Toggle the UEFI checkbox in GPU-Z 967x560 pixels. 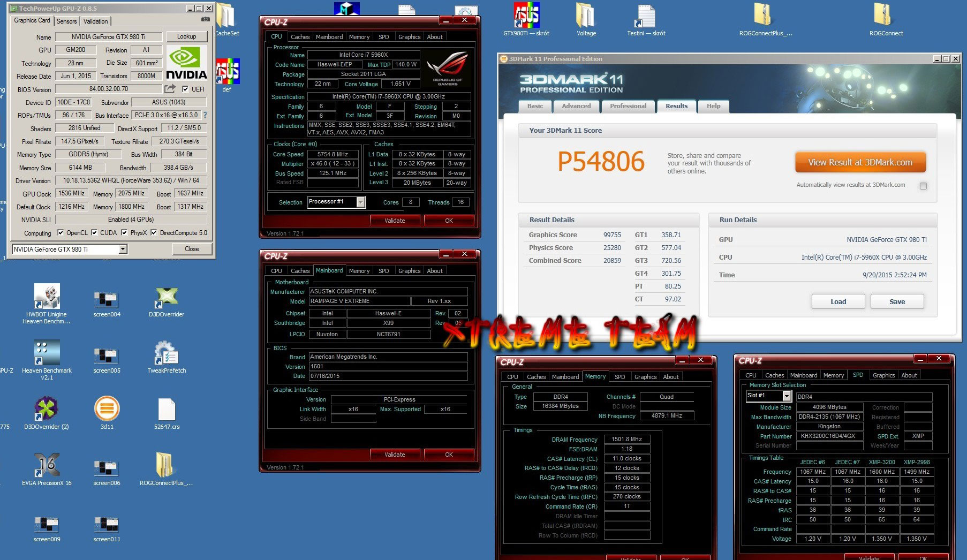point(185,89)
